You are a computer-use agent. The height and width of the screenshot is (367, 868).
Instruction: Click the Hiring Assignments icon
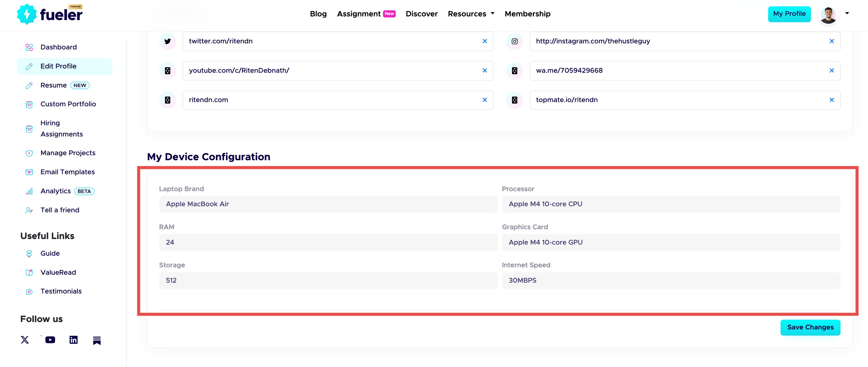tap(29, 129)
